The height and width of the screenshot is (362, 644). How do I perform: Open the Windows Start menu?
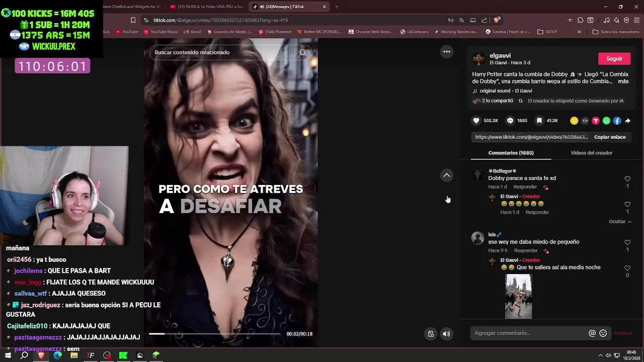[x=8, y=355]
